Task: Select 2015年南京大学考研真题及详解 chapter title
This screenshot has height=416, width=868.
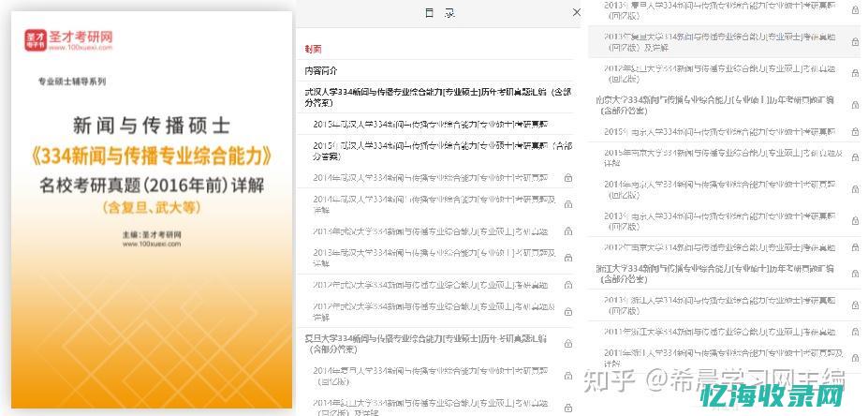Action: 723,157
